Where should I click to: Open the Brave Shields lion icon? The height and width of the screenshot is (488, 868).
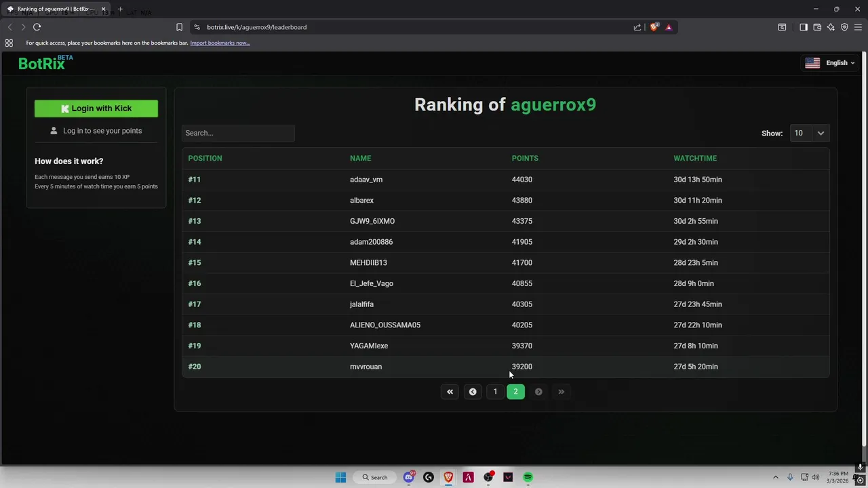point(654,27)
